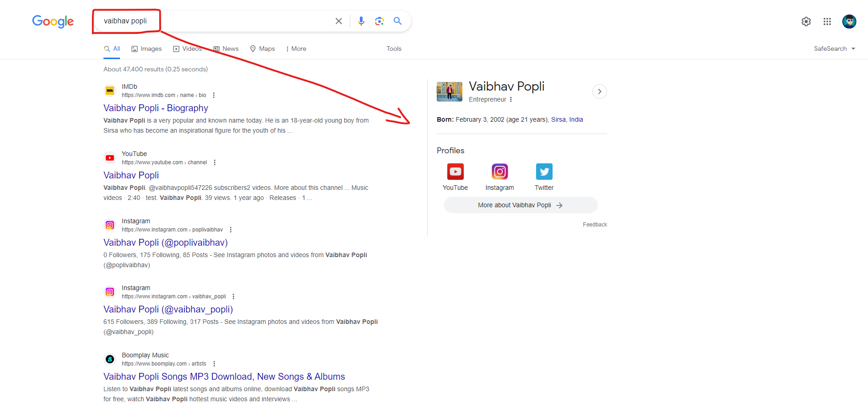Screen dimensions: 868x420
Task: Switch to the Videos tab
Action: pos(187,48)
